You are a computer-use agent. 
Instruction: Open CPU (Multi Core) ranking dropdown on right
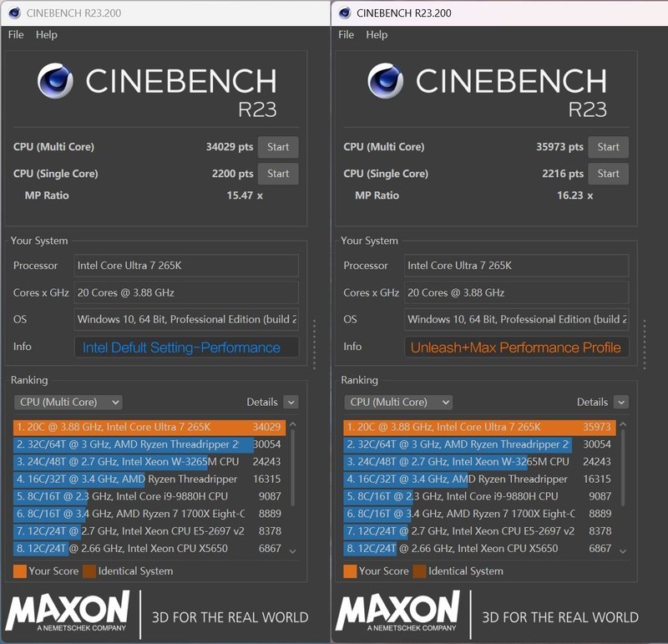[398, 402]
